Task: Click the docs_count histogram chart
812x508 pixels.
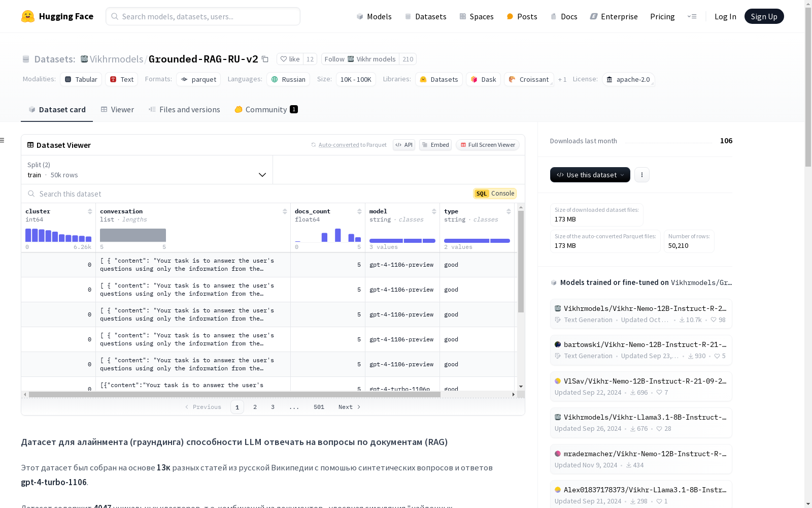Action: click(328, 235)
